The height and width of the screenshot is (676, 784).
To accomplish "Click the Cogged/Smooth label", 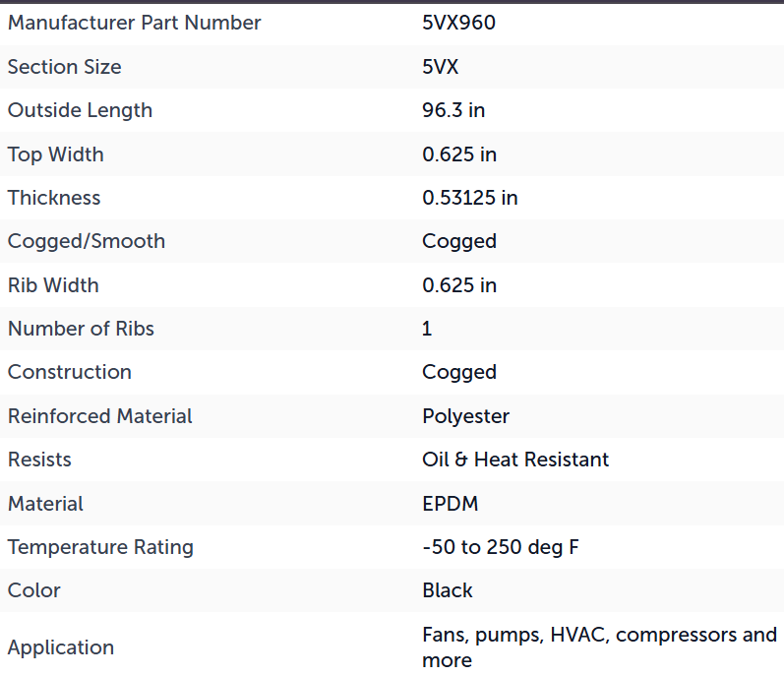I will click(x=86, y=241).
